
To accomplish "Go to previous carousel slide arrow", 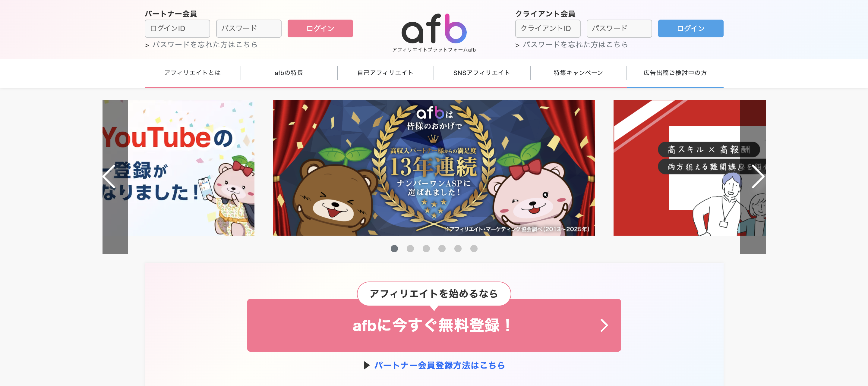I will tap(109, 176).
